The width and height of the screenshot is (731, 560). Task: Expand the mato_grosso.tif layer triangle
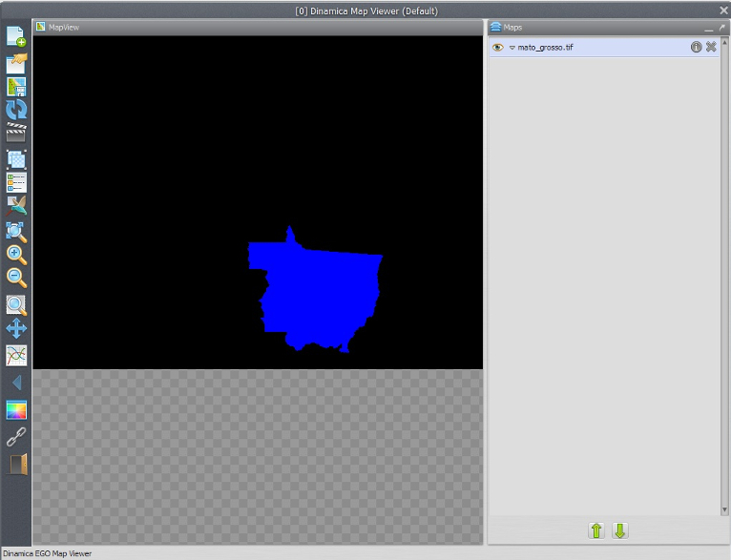512,48
